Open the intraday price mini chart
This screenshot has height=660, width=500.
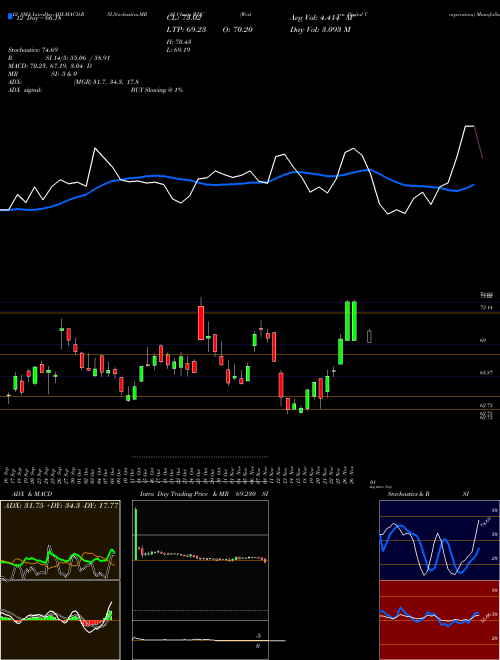[200, 560]
